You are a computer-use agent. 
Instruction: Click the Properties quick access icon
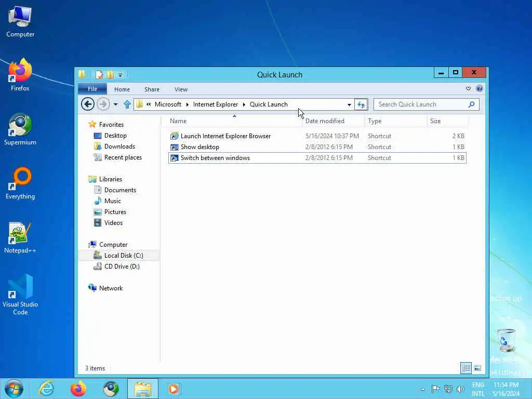[99, 74]
